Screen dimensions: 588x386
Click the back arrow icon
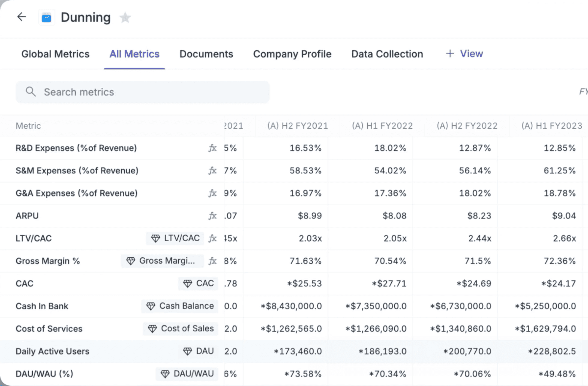22,17
